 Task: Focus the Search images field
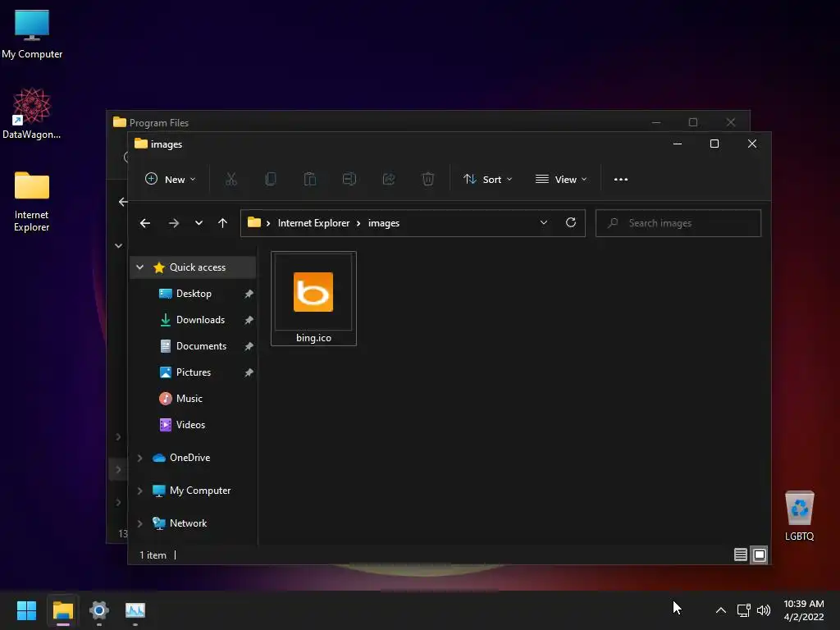pyautogui.click(x=678, y=223)
